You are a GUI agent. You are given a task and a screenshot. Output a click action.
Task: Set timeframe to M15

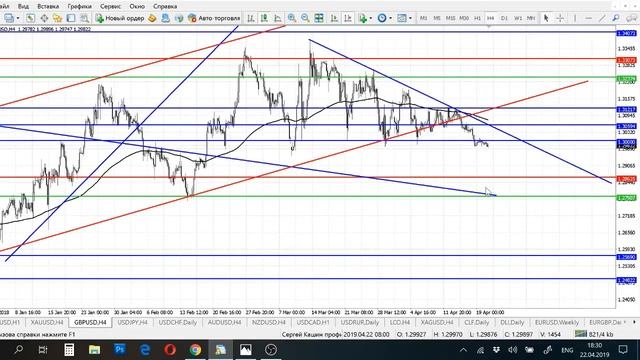[x=450, y=18]
